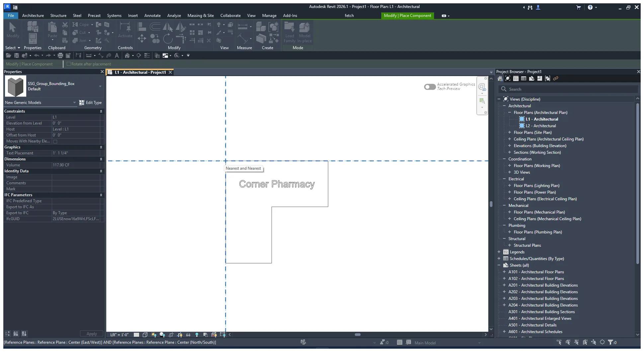The height and width of the screenshot is (352, 644).
Task: Click the Text tool in quick access toolbar
Action: point(117,55)
